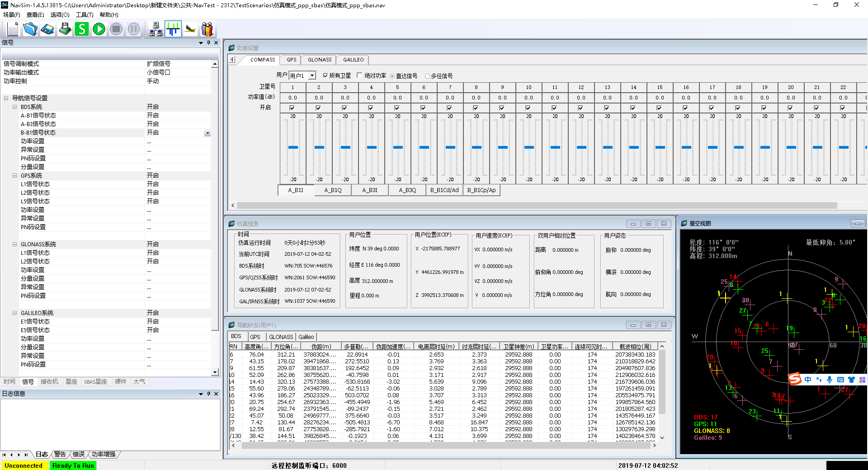Screen dimensions: 868x470
Task: Click the networked computers toolbar icon
Action: 156,29
